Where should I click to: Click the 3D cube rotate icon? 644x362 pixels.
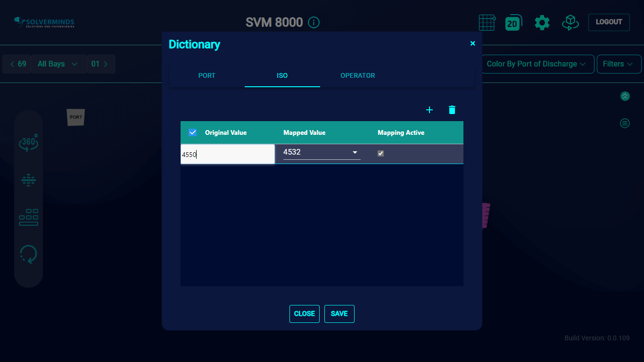tap(570, 23)
